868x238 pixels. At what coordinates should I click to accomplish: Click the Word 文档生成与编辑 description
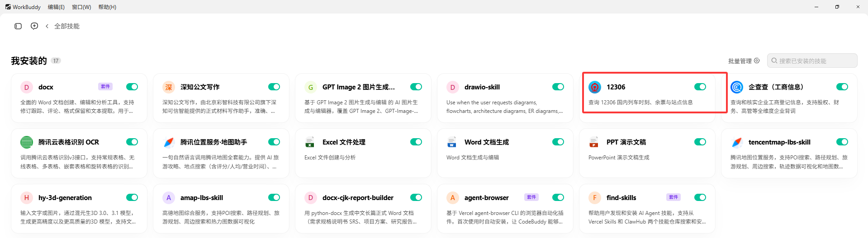(473, 158)
